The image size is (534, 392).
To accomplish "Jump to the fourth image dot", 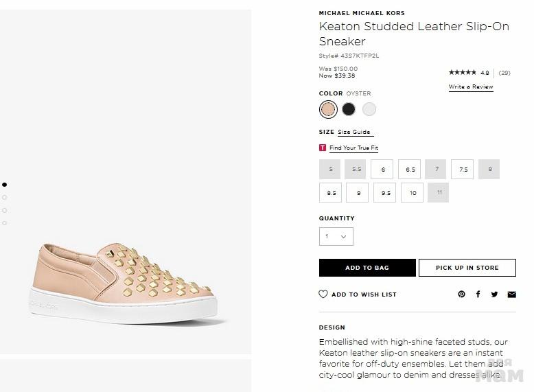I will tap(5, 223).
